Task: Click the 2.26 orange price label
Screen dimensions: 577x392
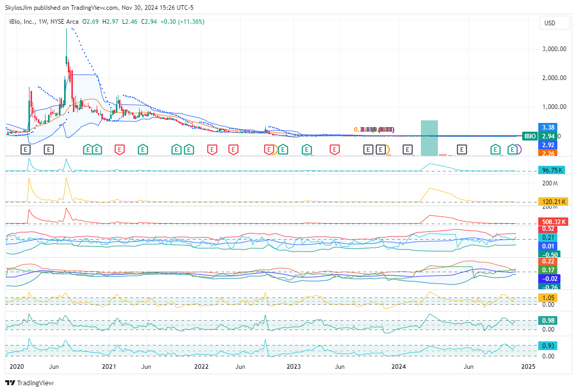Action: 548,153
